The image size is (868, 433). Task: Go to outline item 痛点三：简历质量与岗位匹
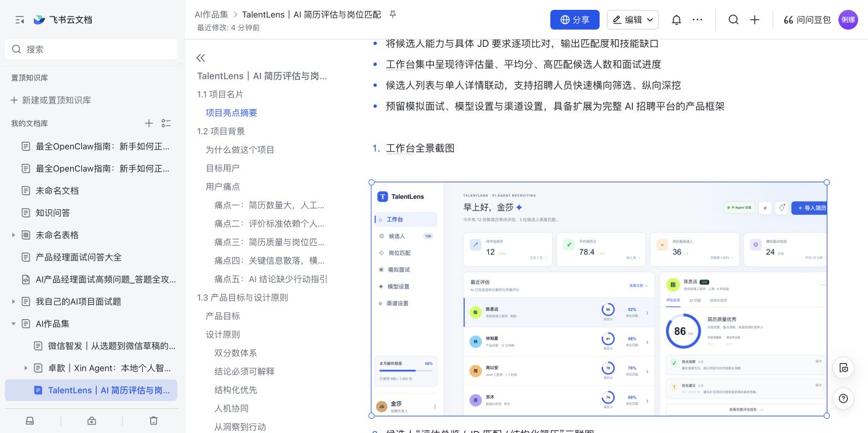click(270, 242)
